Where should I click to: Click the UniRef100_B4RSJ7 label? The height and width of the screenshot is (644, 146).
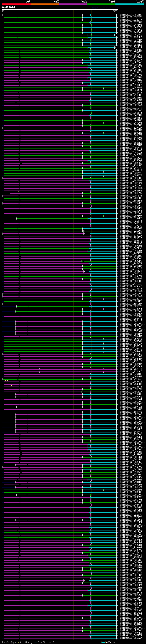tap(131, 60)
